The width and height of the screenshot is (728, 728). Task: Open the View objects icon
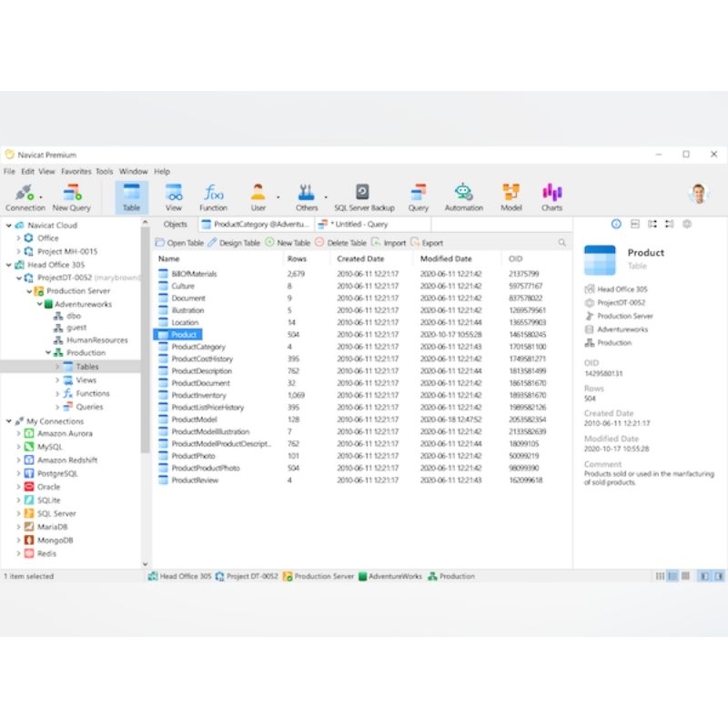coord(174,197)
